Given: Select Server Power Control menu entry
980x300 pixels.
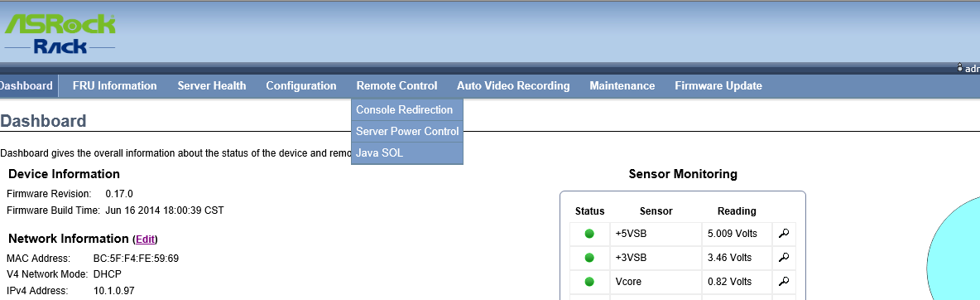Looking at the screenshot, I should click(407, 132).
